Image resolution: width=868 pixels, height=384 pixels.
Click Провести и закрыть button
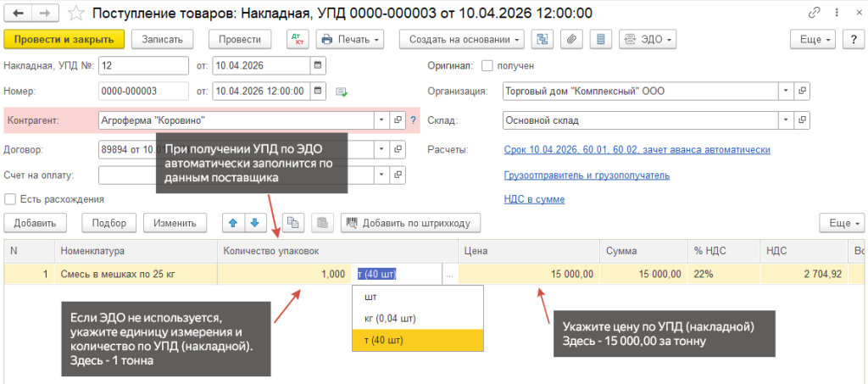tap(64, 39)
